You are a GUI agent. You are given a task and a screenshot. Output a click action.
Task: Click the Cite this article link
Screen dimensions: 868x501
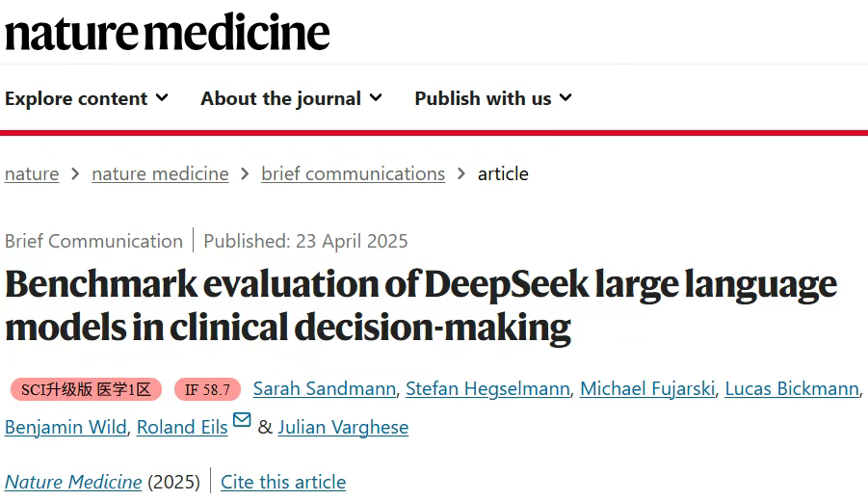283,482
